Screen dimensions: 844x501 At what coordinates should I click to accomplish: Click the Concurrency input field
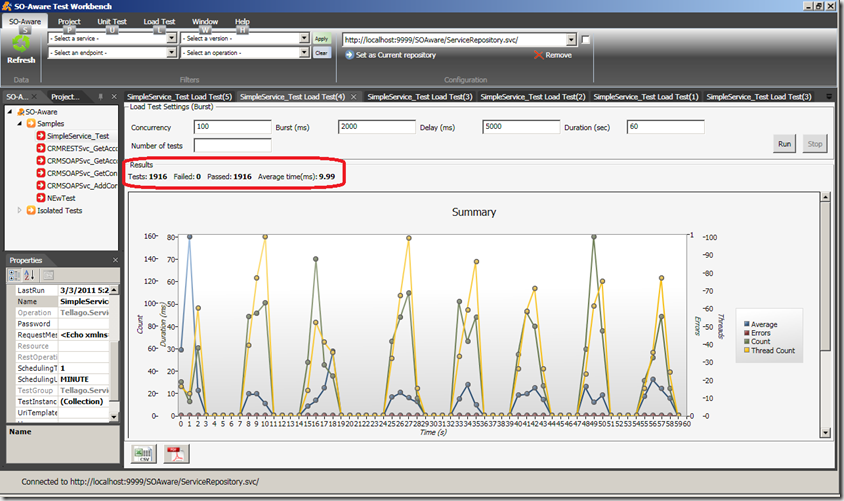tap(233, 127)
